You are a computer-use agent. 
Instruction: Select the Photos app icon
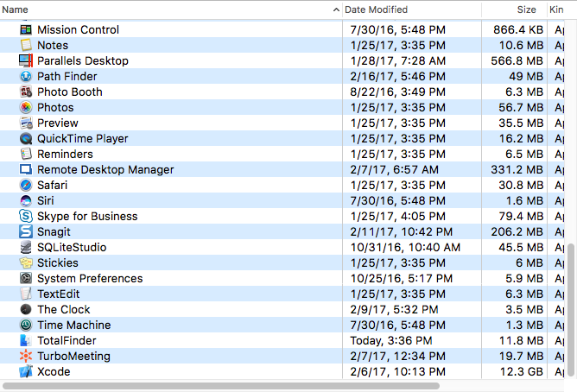point(26,107)
